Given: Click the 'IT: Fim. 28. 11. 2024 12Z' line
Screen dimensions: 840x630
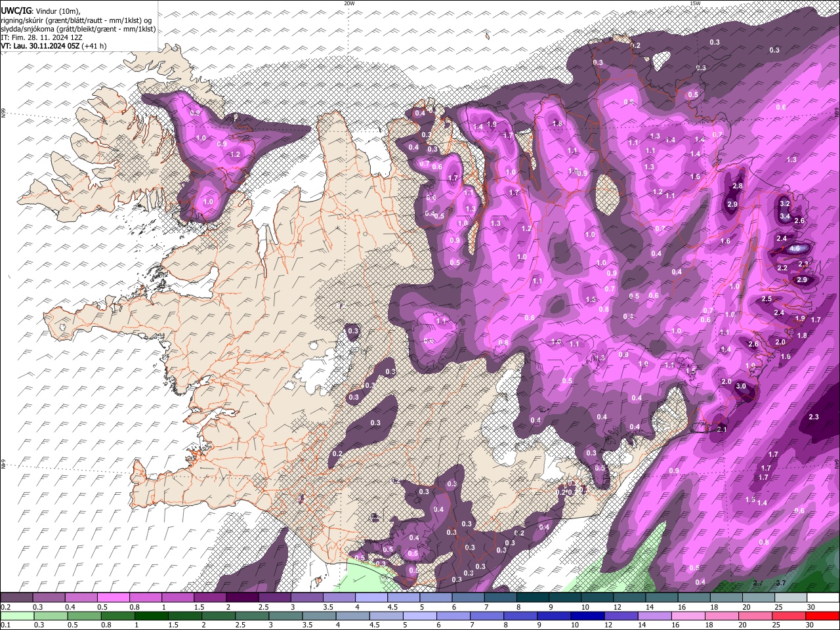Looking at the screenshot, I should coord(41,37).
